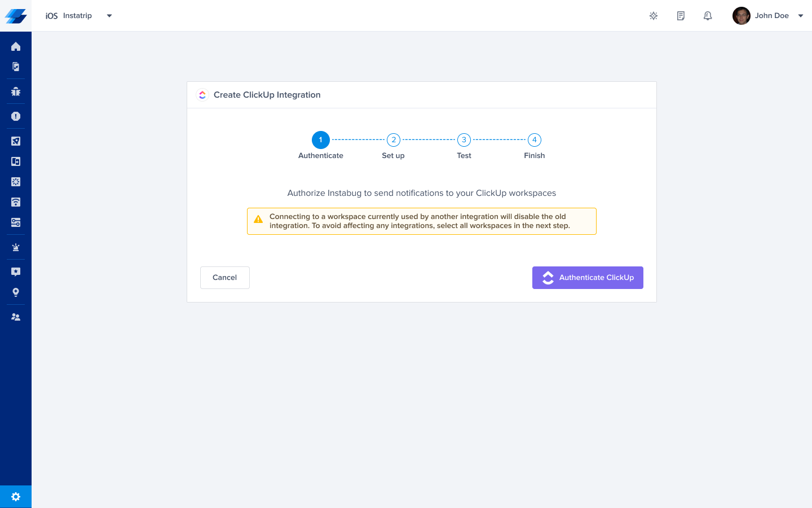Image resolution: width=812 pixels, height=508 pixels.
Task: Open the UI hangs spinner icon in the sidebar
Action: click(x=16, y=182)
